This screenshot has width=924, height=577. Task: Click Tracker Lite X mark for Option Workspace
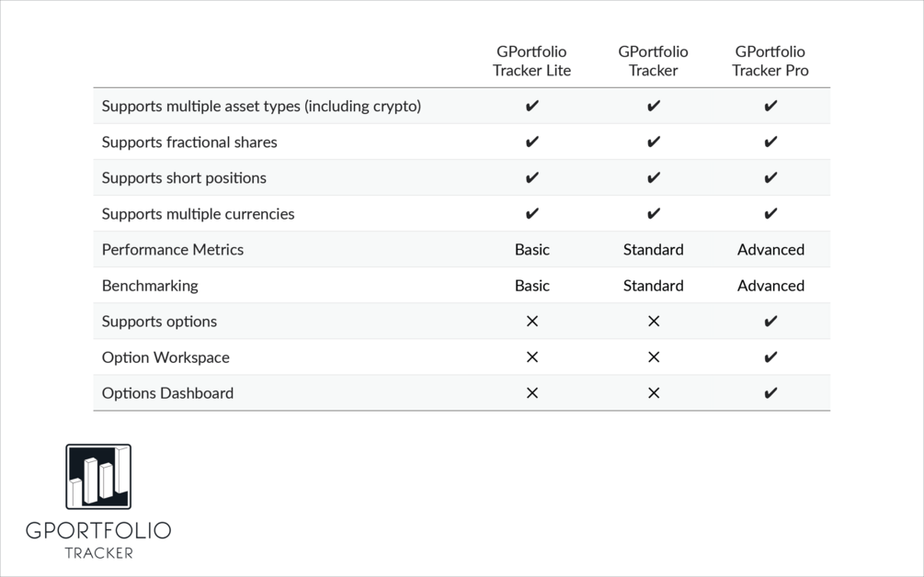532,357
